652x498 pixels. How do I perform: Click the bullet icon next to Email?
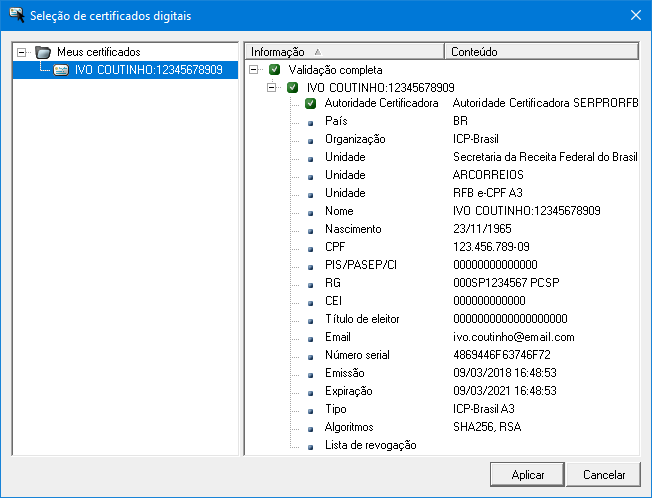click(x=310, y=339)
